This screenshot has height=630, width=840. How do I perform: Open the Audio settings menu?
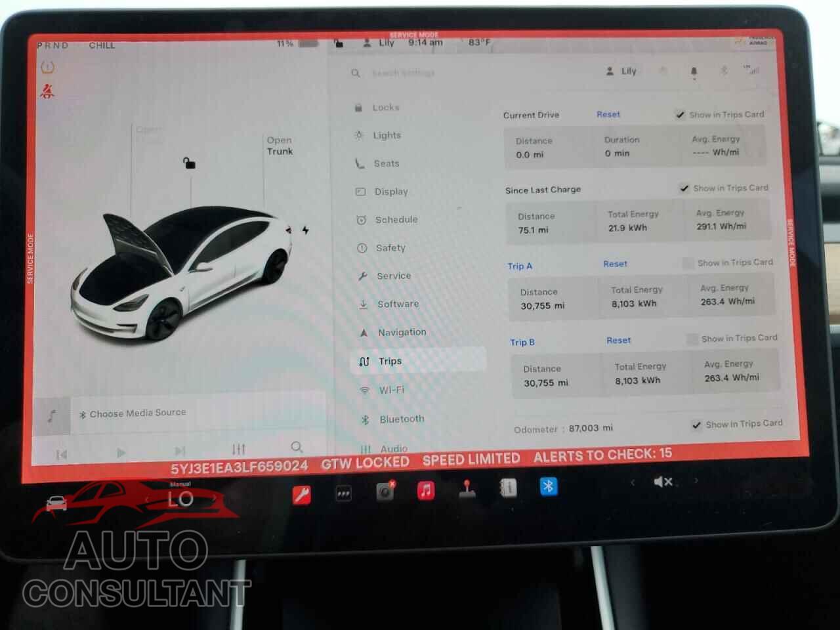pyautogui.click(x=385, y=449)
